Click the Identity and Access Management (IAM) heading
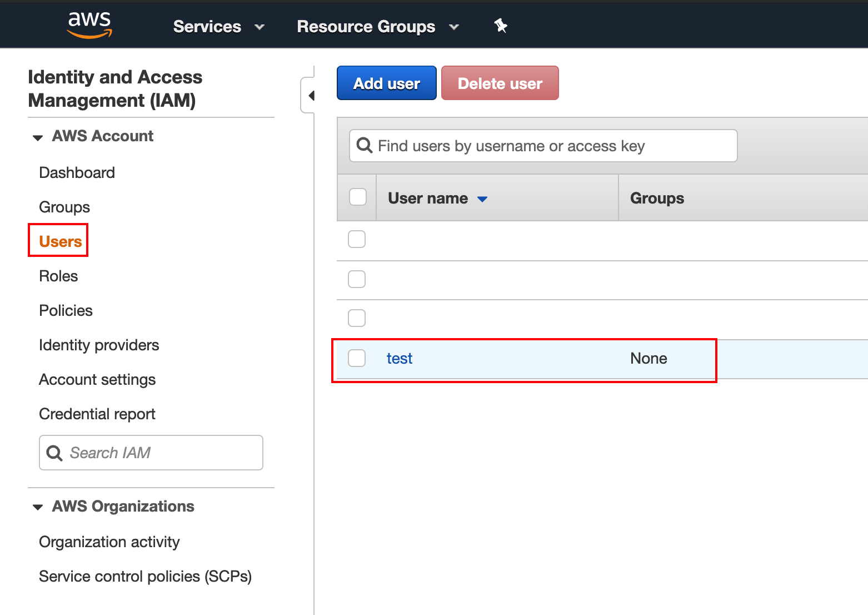Image resolution: width=868 pixels, height=615 pixels. tap(115, 88)
